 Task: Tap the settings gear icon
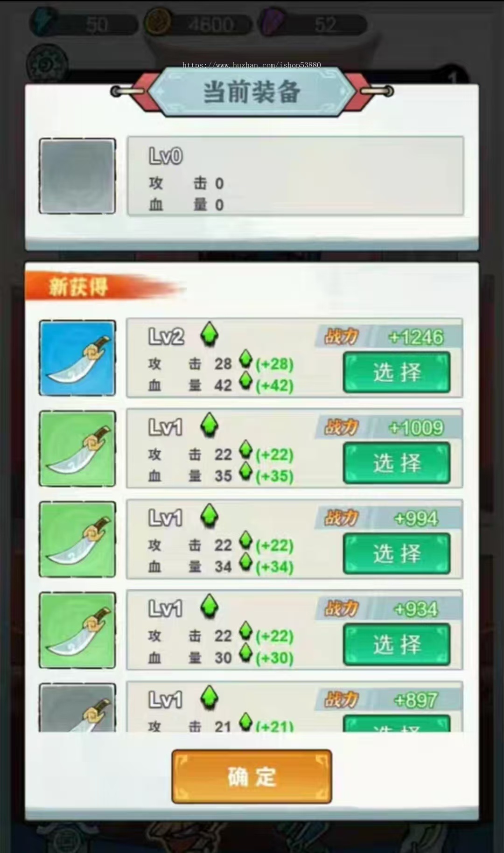click(x=47, y=63)
